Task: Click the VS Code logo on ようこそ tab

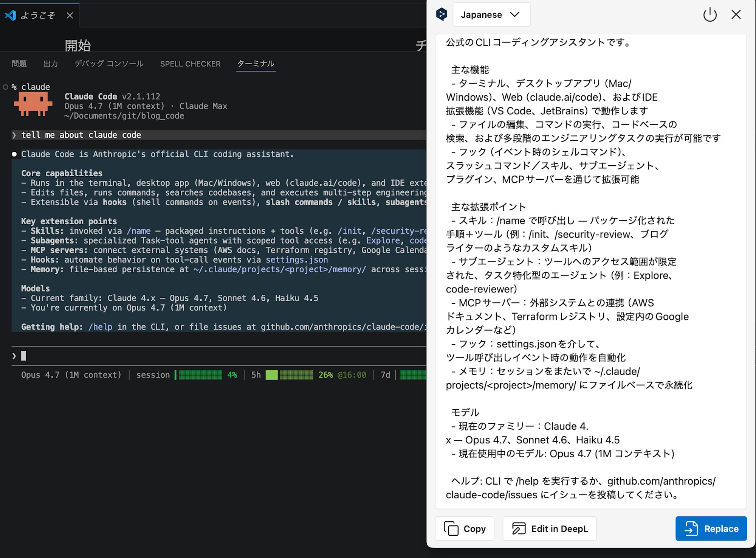Action: pos(11,15)
